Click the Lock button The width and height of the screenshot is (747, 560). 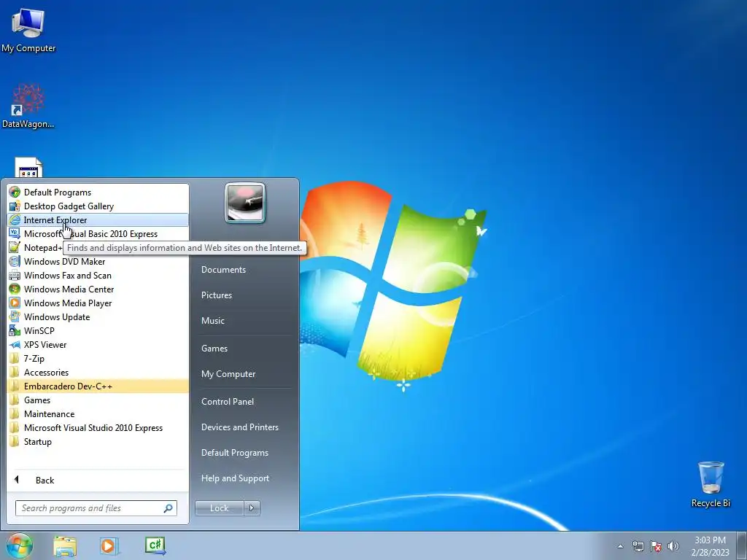(220, 508)
